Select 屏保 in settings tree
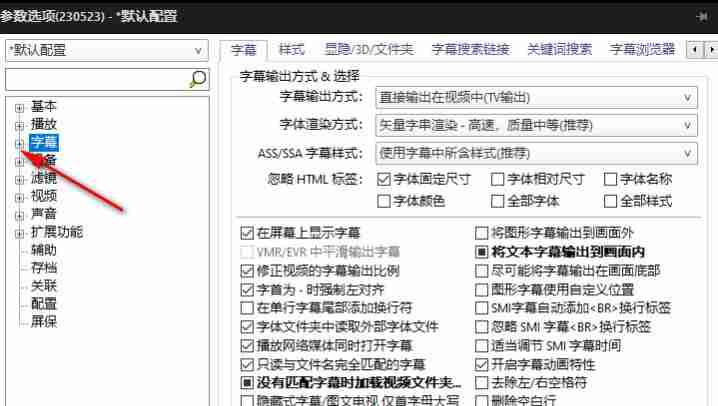 tap(44, 322)
